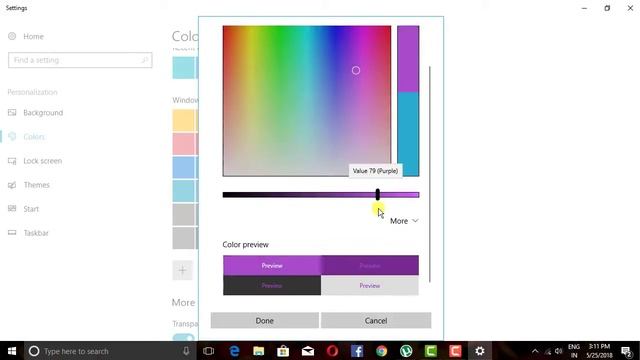Cancel the custom color dialog
Viewport: 640px width, 360px height.
(x=376, y=320)
